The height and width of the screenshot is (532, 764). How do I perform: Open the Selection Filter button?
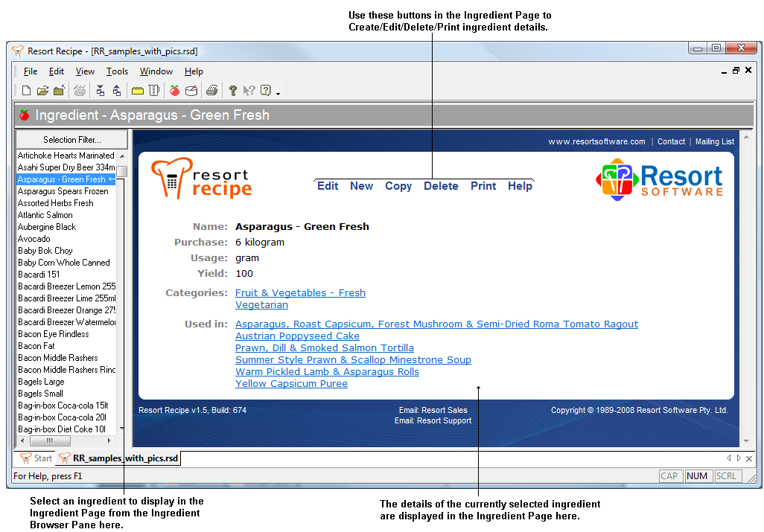pyautogui.click(x=72, y=140)
